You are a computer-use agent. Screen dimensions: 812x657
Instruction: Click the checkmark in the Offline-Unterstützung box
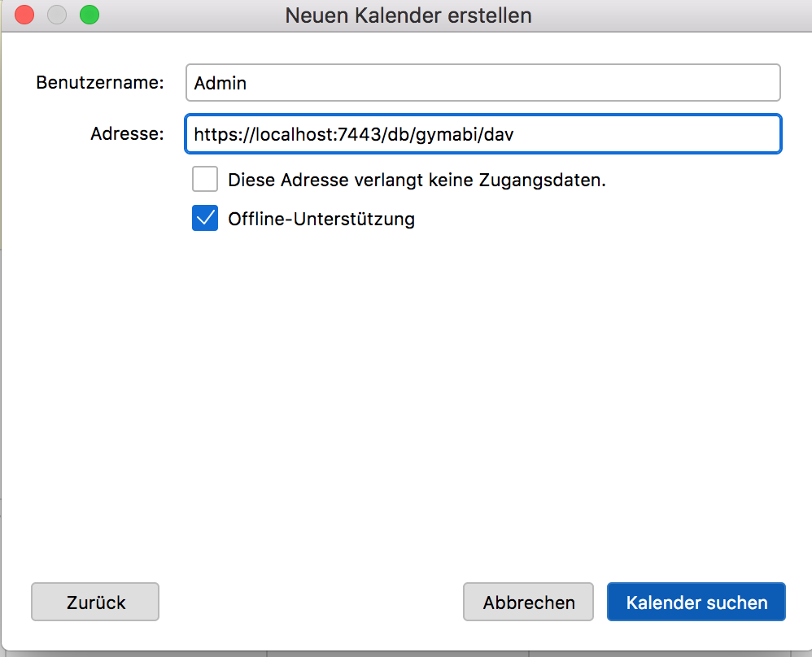pos(205,219)
